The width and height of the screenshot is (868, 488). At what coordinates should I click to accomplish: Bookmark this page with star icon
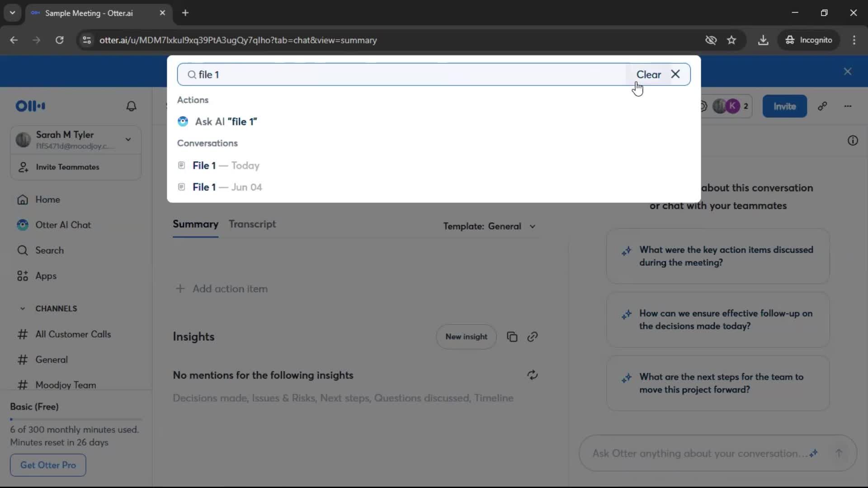point(731,40)
